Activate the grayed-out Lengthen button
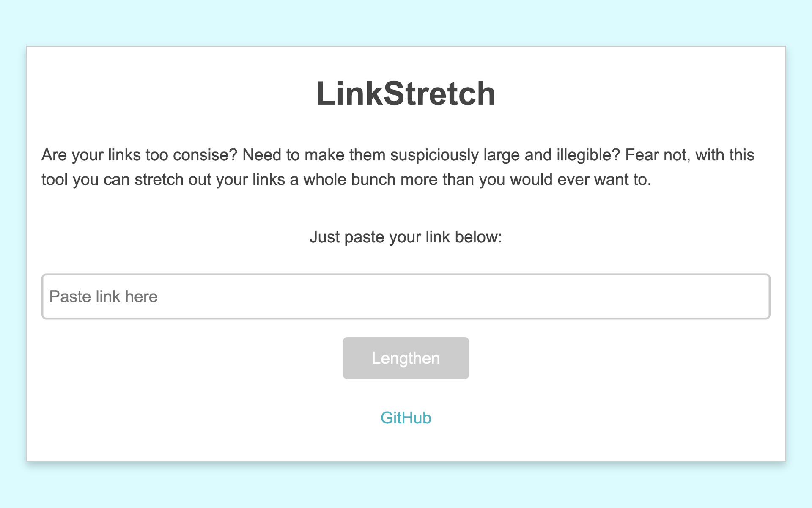 click(x=405, y=358)
